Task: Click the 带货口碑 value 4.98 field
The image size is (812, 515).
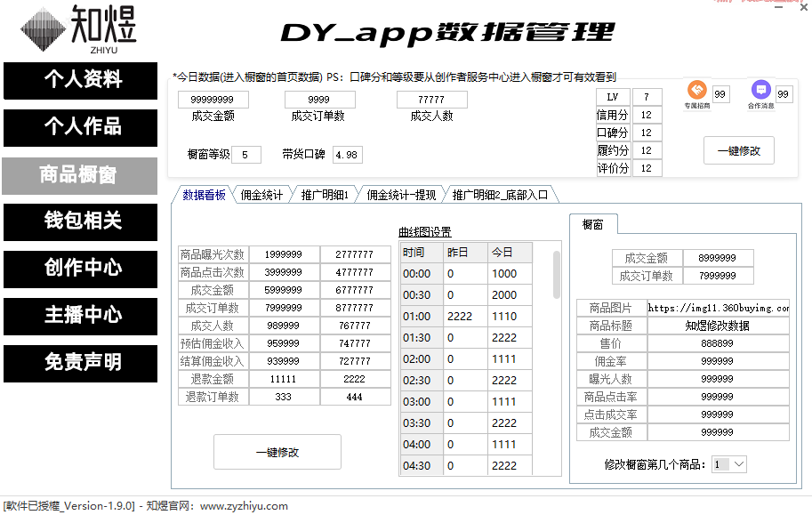Action: (x=346, y=154)
